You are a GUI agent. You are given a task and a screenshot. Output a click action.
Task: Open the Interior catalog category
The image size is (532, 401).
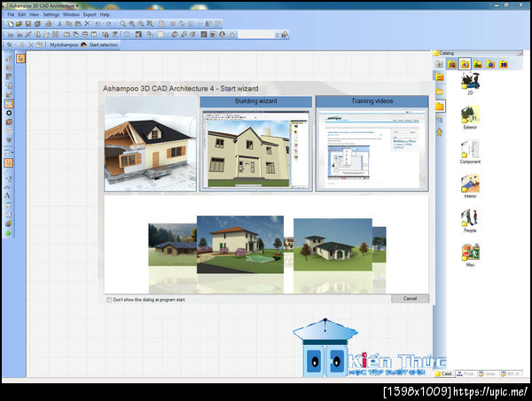click(470, 186)
